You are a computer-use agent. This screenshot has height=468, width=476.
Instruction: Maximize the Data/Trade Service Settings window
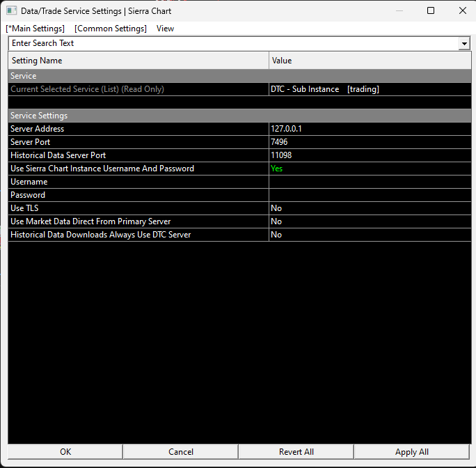click(431, 10)
